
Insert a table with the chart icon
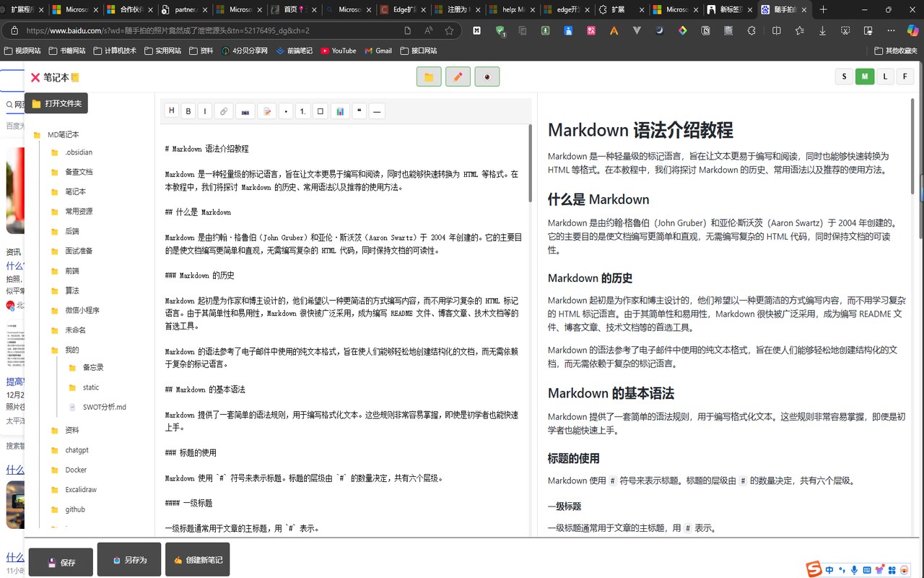tap(340, 111)
